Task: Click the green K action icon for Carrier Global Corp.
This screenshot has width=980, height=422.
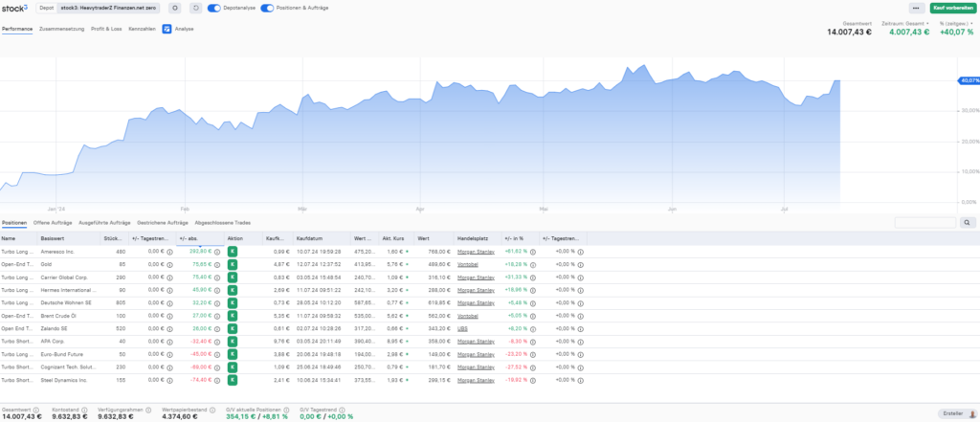Action: click(x=232, y=277)
